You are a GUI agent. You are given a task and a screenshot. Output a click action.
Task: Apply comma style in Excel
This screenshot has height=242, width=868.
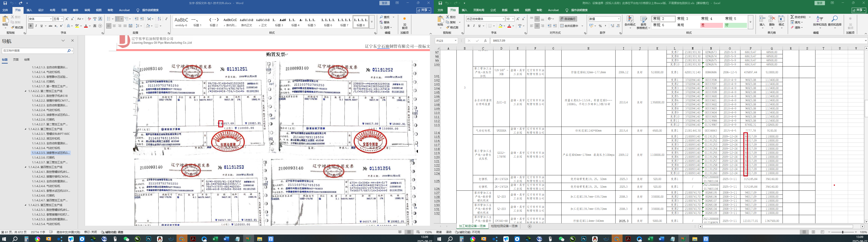(606, 26)
